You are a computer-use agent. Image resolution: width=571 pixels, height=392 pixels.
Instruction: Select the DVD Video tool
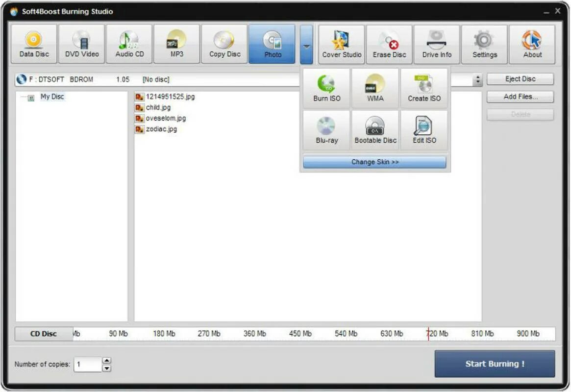(81, 44)
